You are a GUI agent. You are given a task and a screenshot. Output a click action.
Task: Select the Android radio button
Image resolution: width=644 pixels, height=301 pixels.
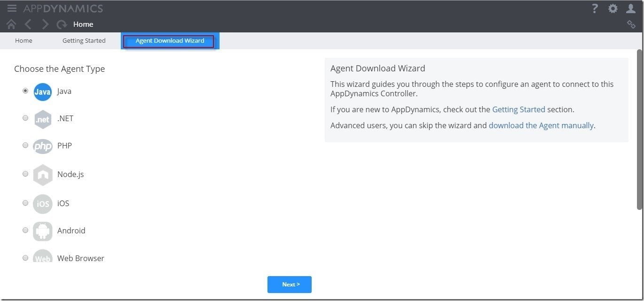coord(25,230)
